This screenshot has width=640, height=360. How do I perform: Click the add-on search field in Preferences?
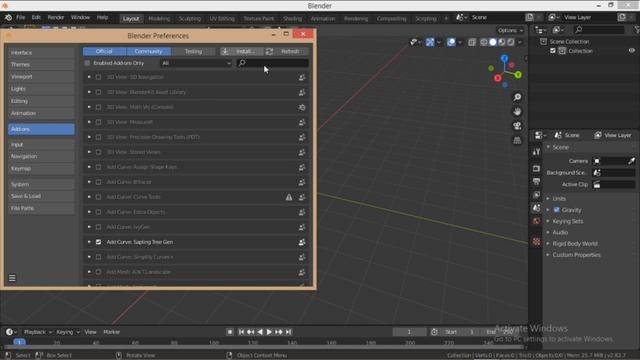point(273,63)
